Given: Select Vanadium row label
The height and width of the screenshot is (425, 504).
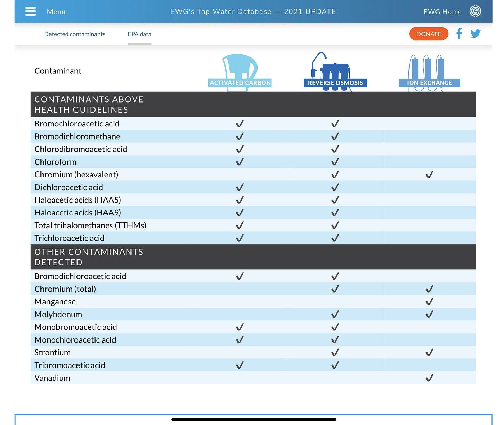Looking at the screenshot, I should coord(52,378).
